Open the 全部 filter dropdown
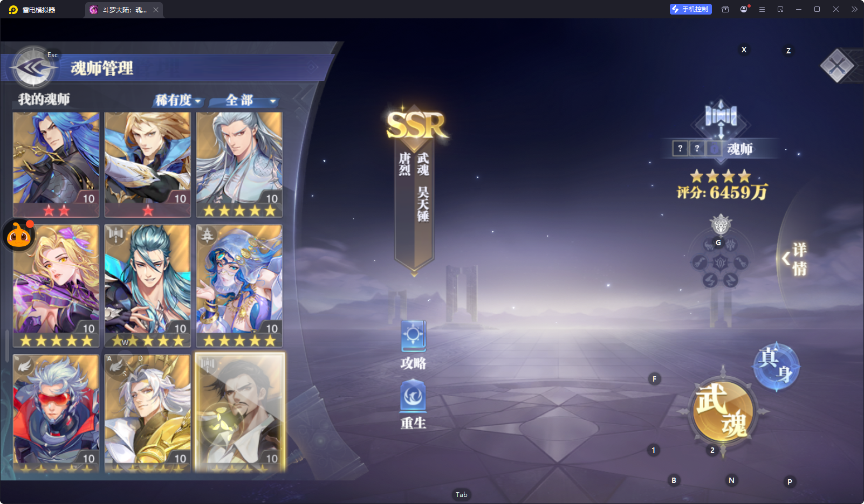 pos(244,100)
